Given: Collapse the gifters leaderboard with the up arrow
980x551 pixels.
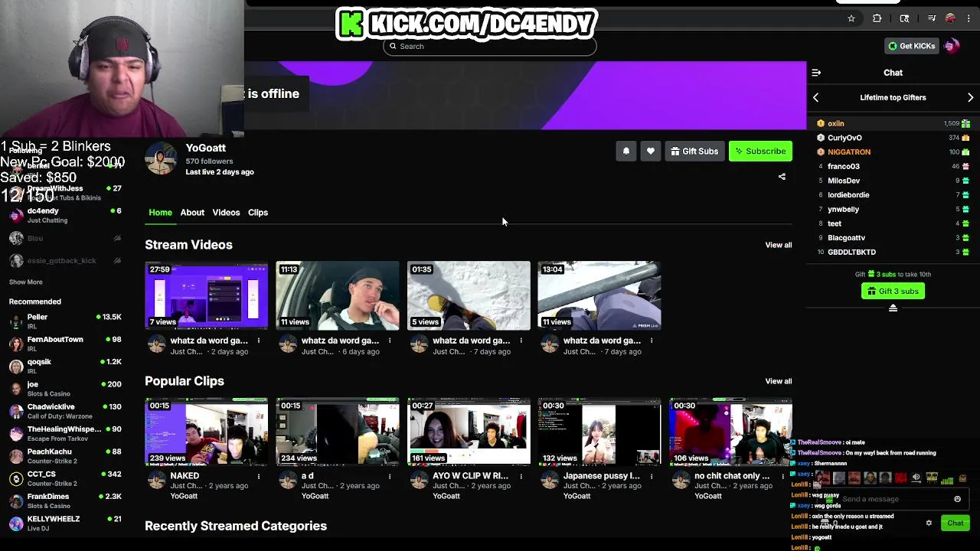Looking at the screenshot, I should [893, 308].
